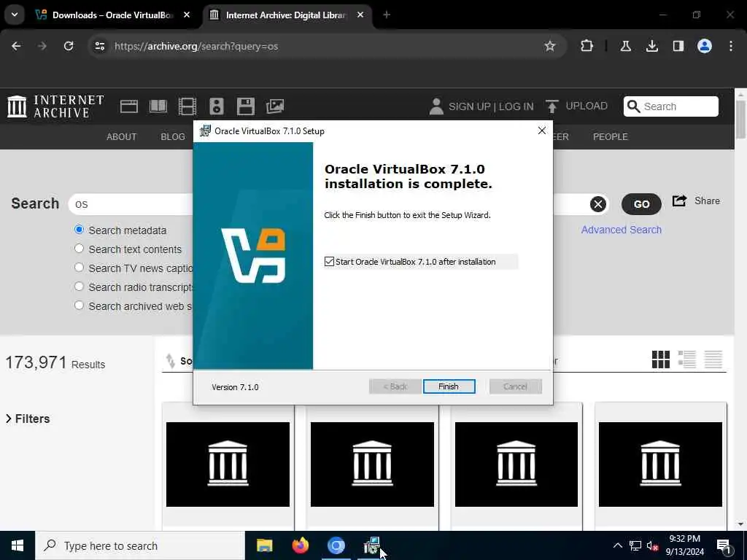The width and height of the screenshot is (747, 560).
Task: Open Firefox from taskbar
Action: coord(300,545)
